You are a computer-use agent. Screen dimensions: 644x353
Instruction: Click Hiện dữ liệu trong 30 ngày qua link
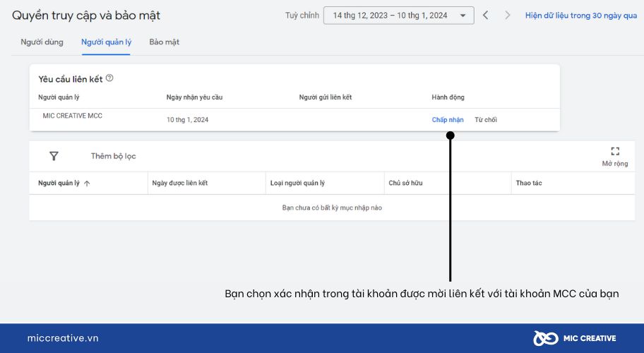pos(581,16)
